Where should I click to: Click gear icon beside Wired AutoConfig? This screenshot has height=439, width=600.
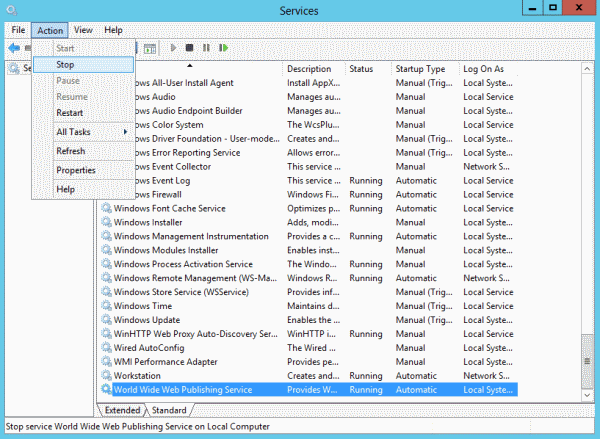[106, 348]
